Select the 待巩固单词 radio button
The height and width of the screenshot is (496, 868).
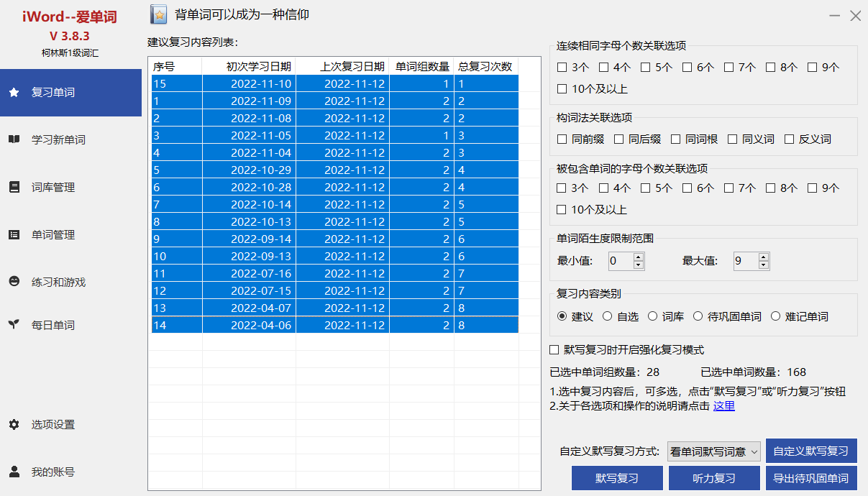(x=698, y=316)
